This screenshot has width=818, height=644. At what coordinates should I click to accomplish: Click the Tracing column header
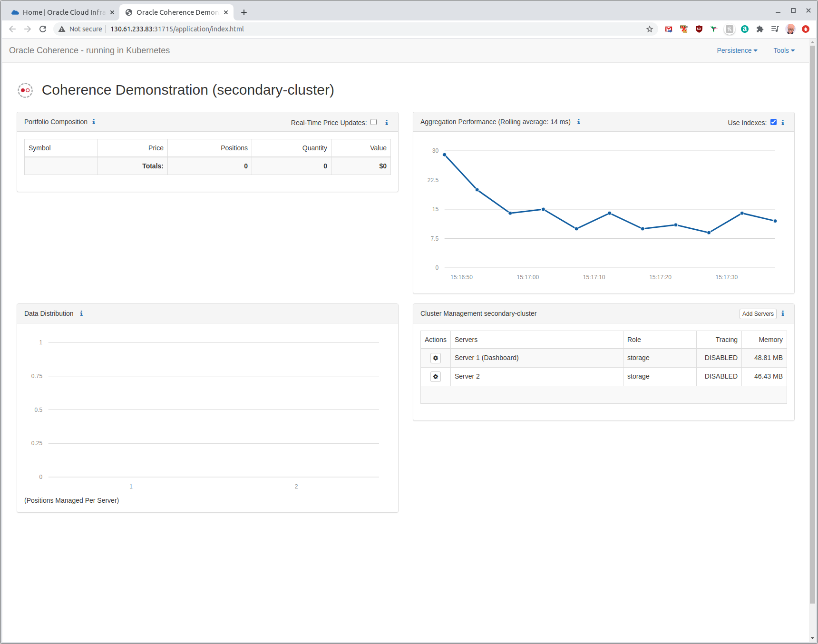tap(719, 340)
